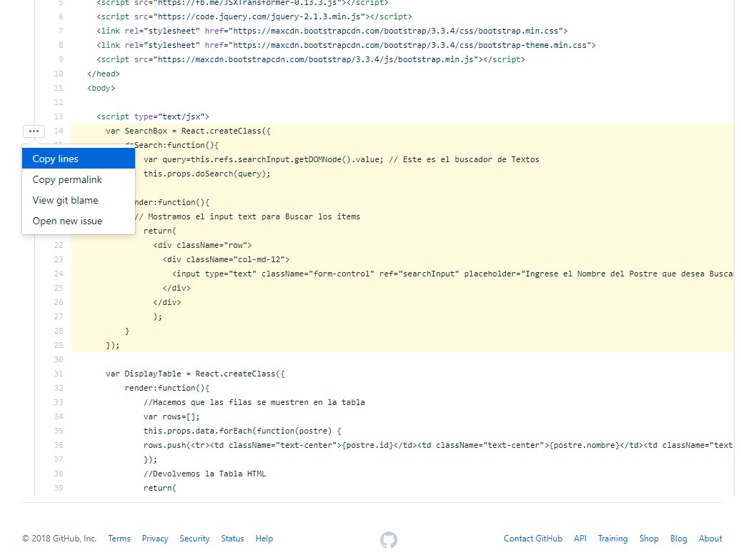741x560 pixels.
Task: Choose Copy permalink option
Action: pyautogui.click(x=79, y=179)
